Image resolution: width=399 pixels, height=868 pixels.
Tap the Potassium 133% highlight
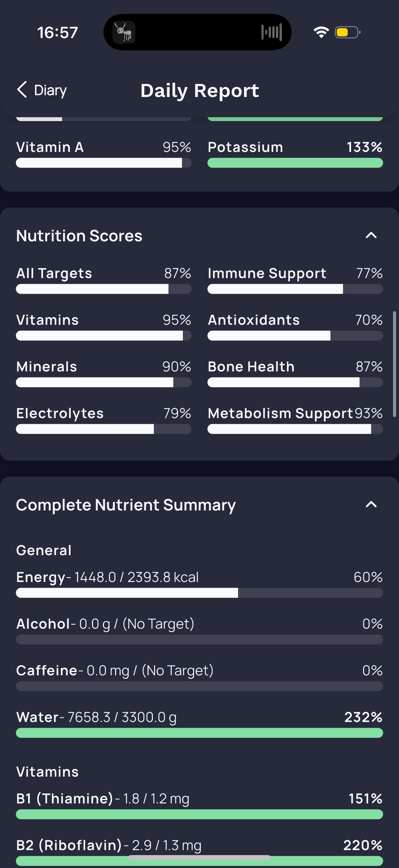point(295,154)
